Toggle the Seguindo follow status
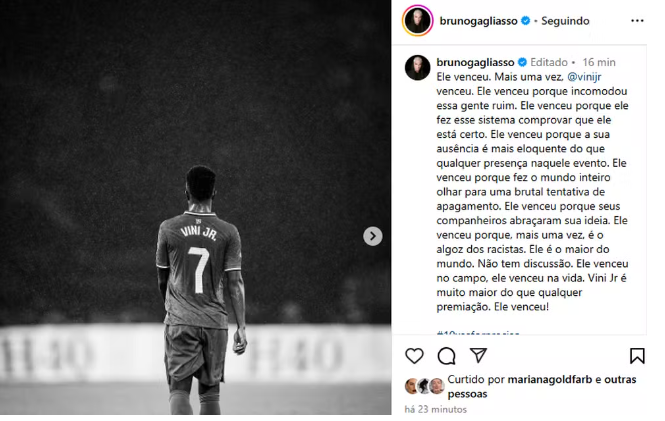 (565, 21)
